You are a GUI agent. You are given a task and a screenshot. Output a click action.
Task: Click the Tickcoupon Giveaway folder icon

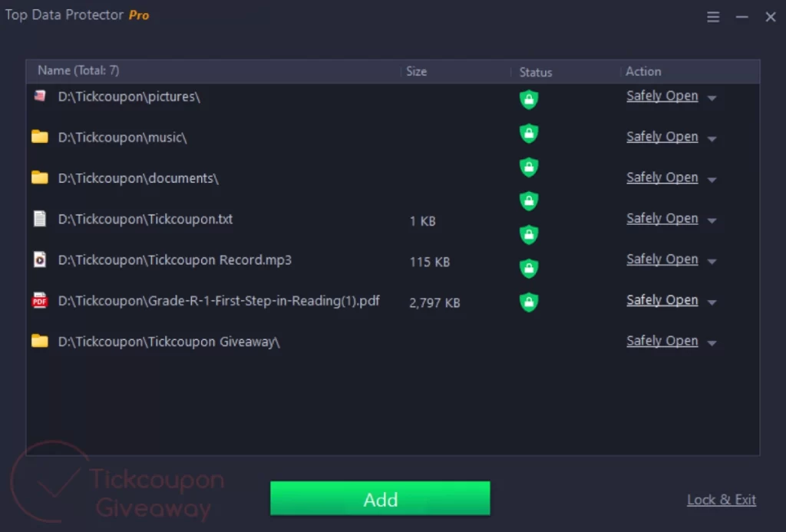[x=40, y=342]
